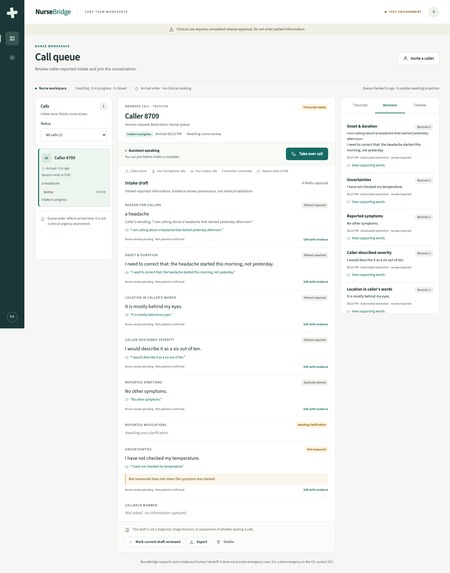The height and width of the screenshot is (573, 450).
Task: Click the Intake draft section heading
Action: point(136,183)
